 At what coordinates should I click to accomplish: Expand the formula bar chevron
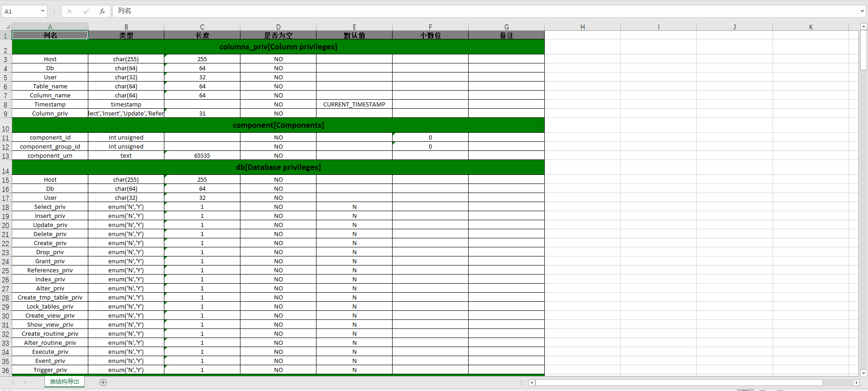click(x=862, y=11)
